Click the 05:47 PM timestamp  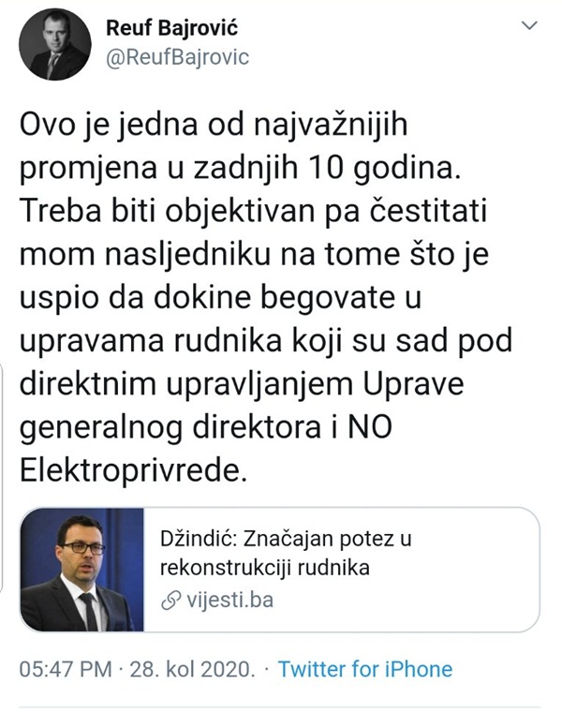tap(66, 670)
